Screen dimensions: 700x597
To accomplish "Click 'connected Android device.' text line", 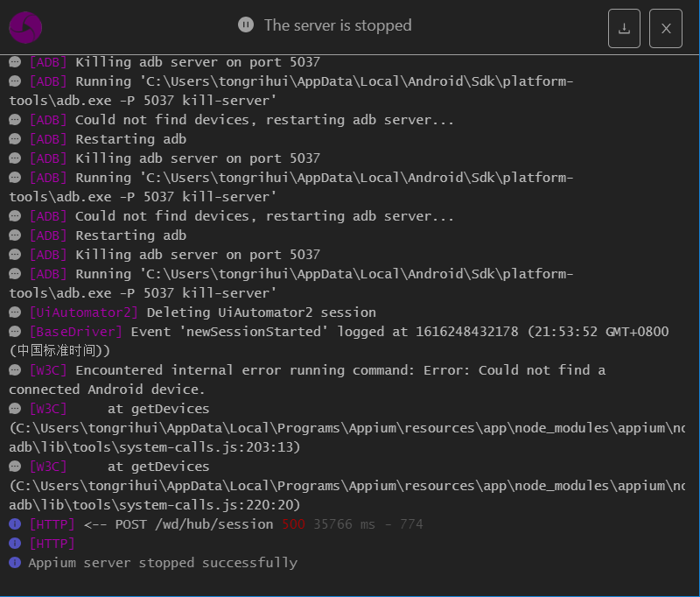I will 107,390.
